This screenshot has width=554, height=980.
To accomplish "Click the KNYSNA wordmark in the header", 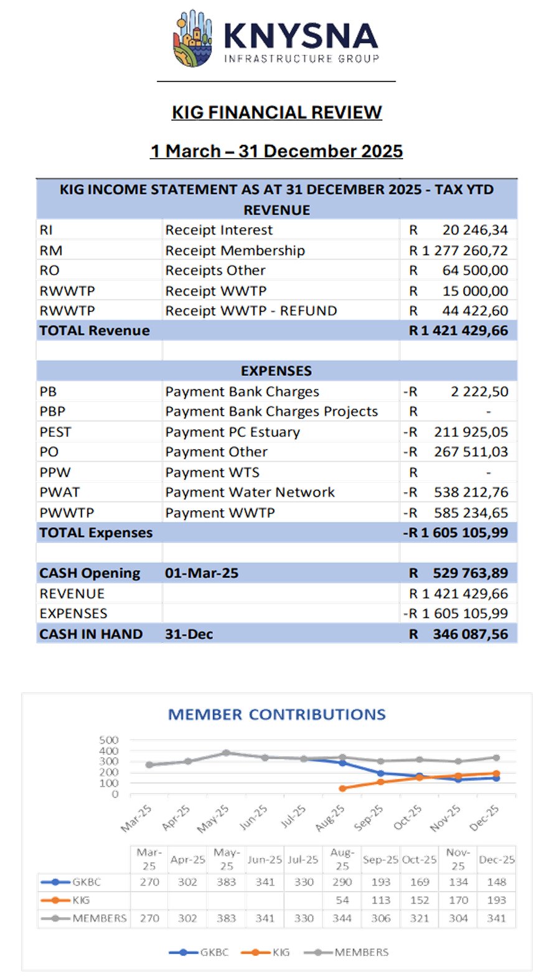I will click(x=300, y=37).
